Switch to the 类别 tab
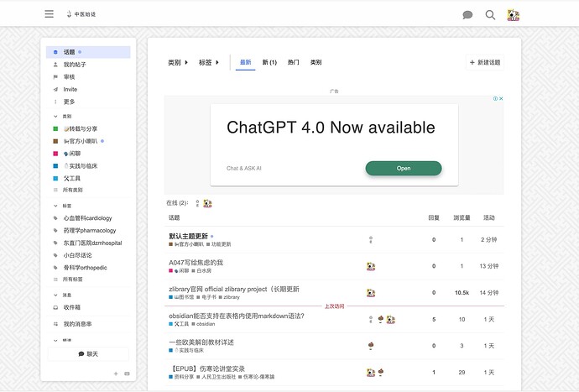This screenshot has width=579, height=392. pos(316,62)
